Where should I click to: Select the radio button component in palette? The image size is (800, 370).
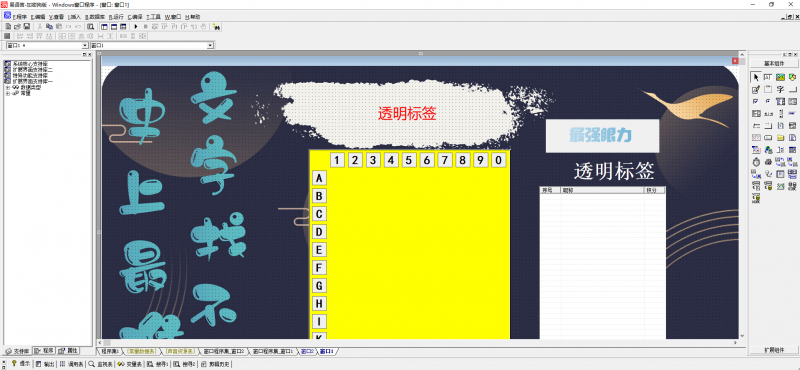click(x=768, y=101)
